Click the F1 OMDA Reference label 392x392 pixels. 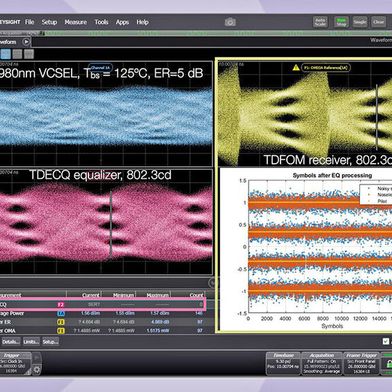click(326, 68)
